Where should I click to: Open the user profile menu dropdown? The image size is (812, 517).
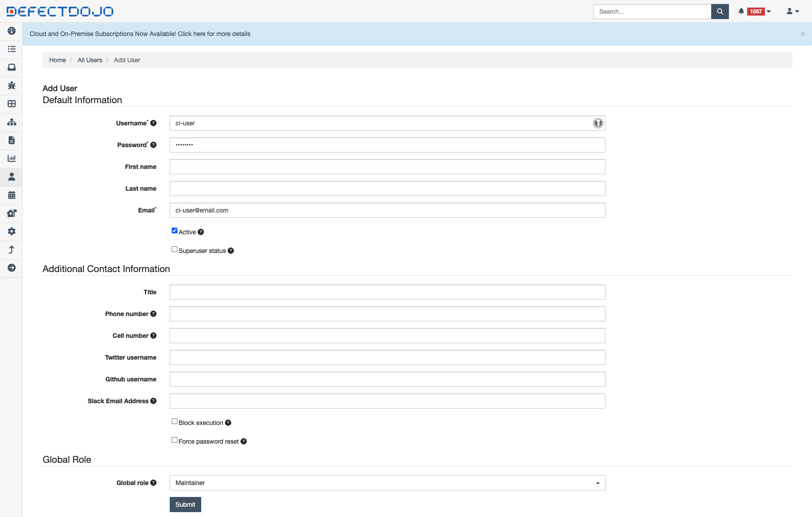click(x=792, y=12)
